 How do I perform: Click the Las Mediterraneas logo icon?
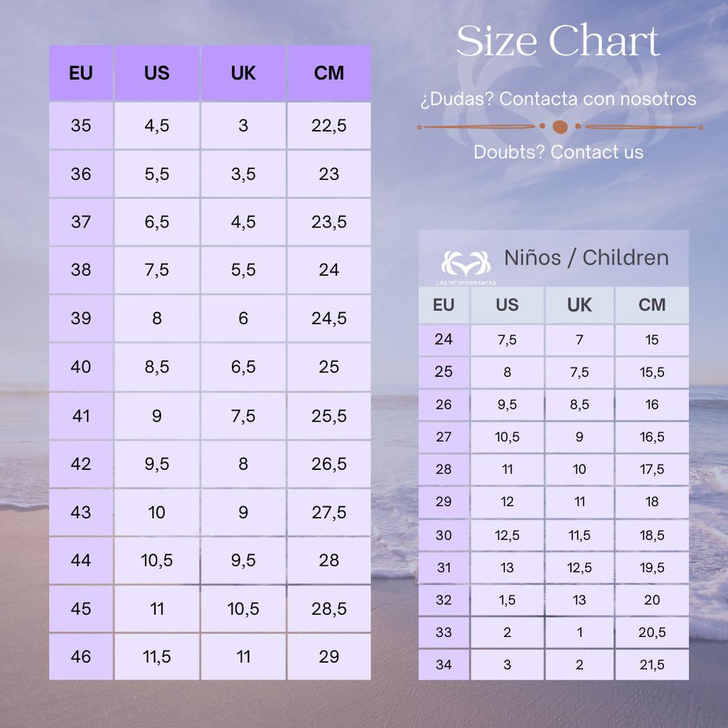click(466, 264)
